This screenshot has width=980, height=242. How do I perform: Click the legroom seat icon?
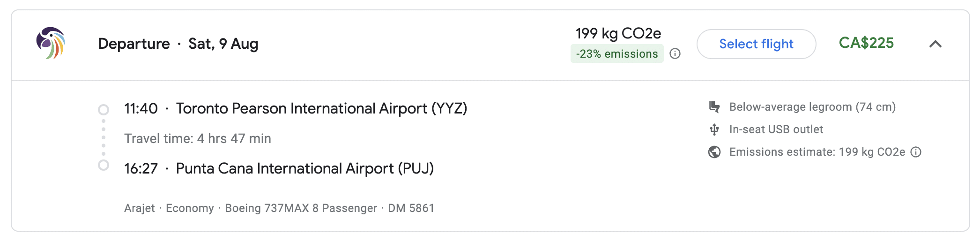point(714,107)
